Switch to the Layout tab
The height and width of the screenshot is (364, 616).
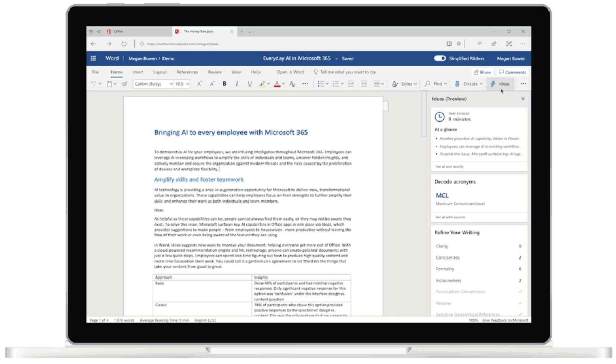[x=160, y=72]
